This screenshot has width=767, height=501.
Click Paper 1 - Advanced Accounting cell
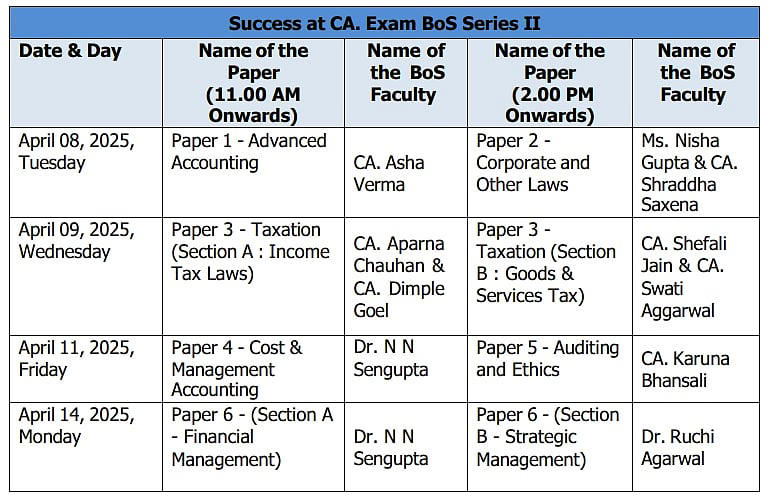click(249, 151)
